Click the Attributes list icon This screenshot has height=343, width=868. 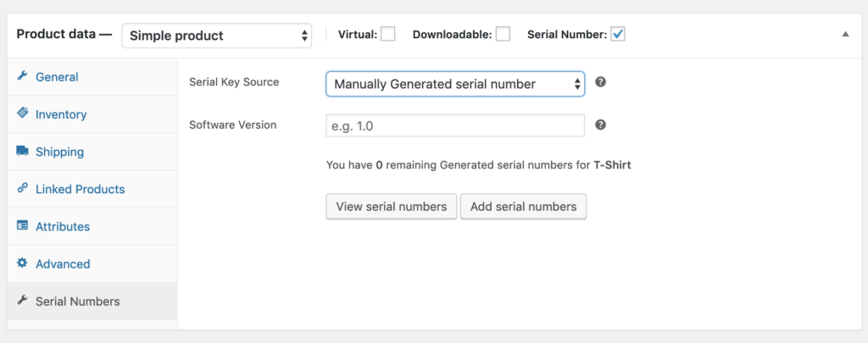click(22, 226)
